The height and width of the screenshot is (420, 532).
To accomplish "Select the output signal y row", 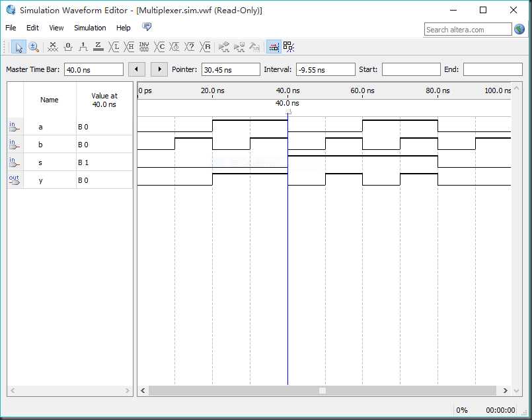I will point(70,180).
